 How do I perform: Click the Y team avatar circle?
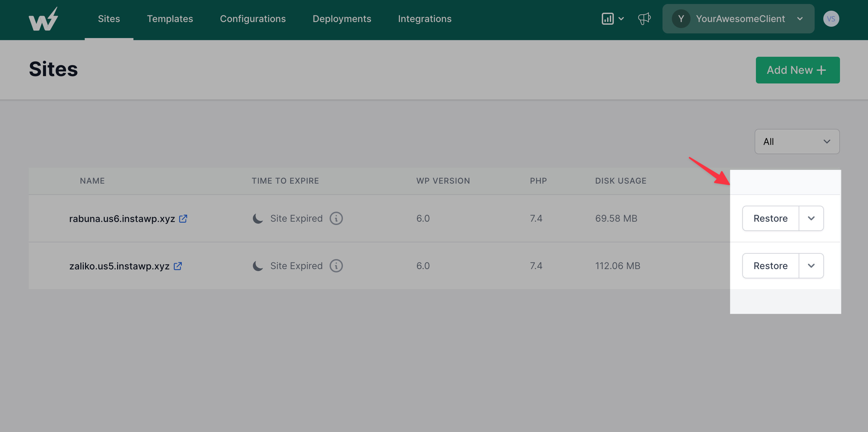[x=681, y=19]
